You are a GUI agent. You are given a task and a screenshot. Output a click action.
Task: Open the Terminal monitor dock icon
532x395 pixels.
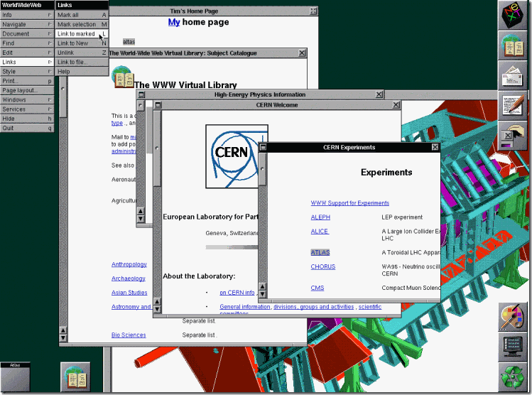513,347
